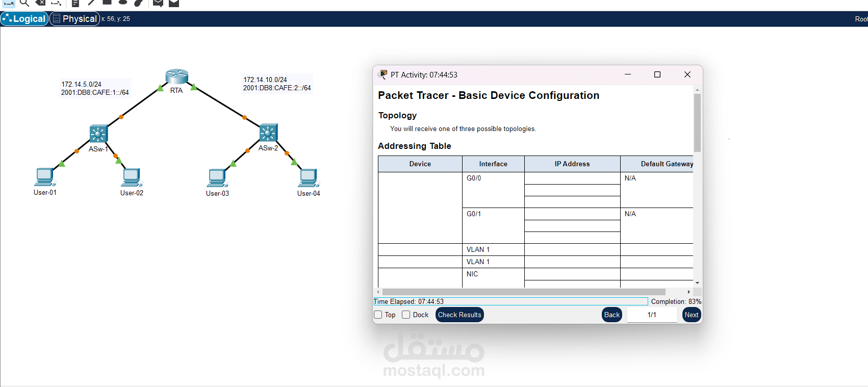Open the User-04 PC

pyautogui.click(x=309, y=178)
